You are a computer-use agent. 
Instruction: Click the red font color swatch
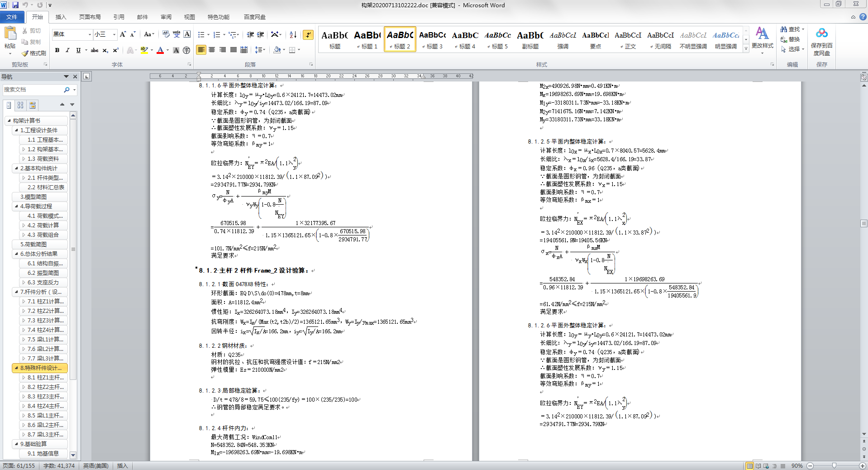coord(160,50)
